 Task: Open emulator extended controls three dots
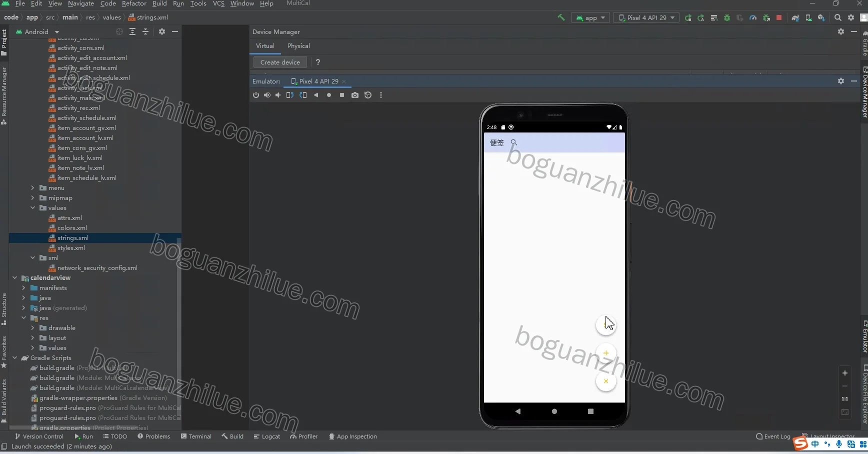(x=381, y=95)
